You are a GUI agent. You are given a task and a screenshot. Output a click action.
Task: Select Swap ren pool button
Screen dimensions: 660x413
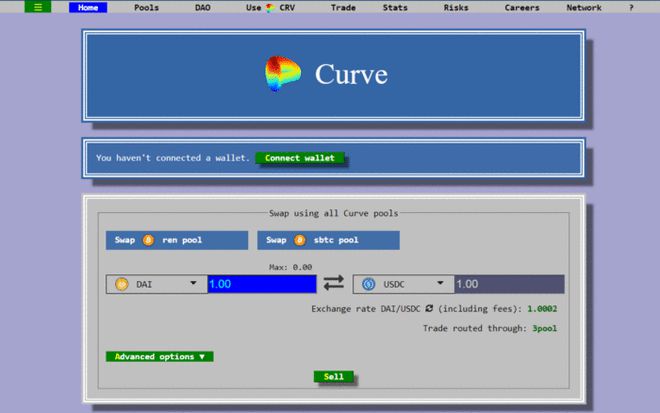pos(177,240)
